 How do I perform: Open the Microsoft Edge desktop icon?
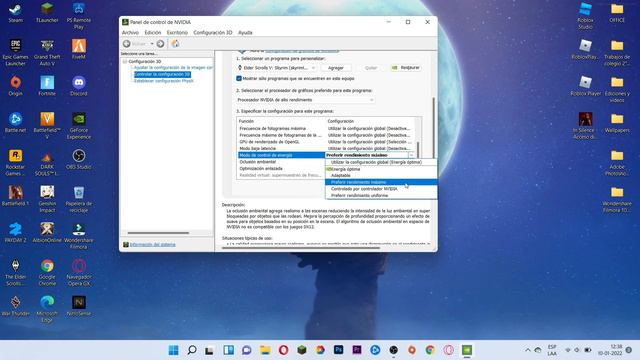coord(47,309)
